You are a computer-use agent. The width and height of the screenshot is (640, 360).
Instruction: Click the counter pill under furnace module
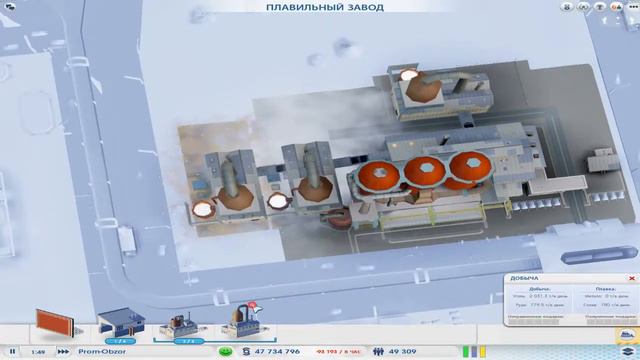point(189,341)
